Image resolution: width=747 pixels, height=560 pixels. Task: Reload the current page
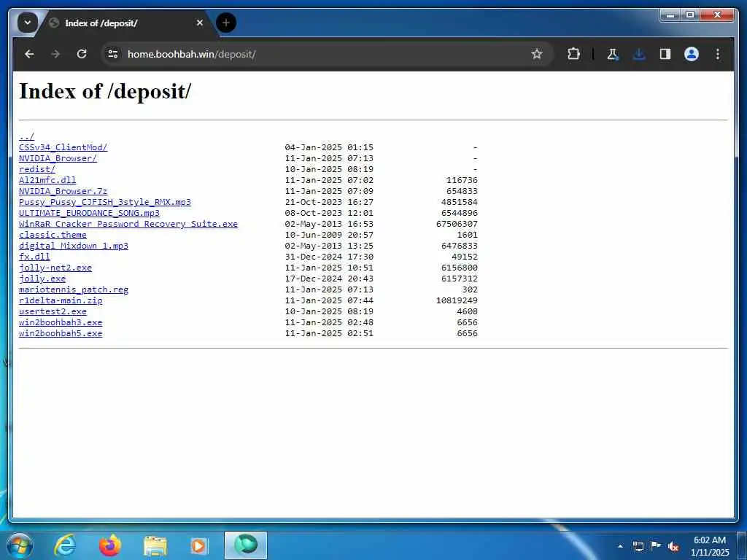click(x=82, y=54)
